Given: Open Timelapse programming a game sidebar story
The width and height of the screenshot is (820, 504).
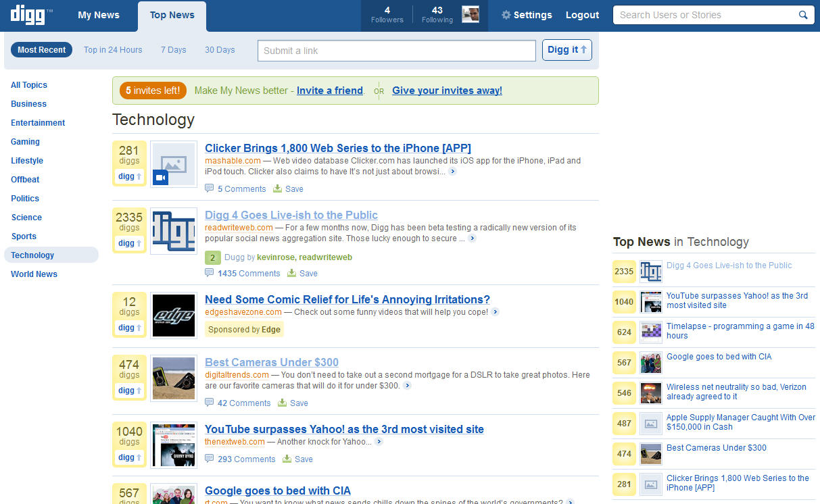Looking at the screenshot, I should [740, 331].
